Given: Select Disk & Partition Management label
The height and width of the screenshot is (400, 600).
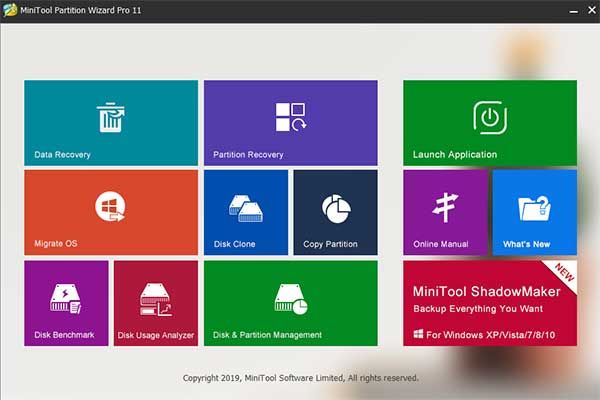Looking at the screenshot, I should click(267, 335).
